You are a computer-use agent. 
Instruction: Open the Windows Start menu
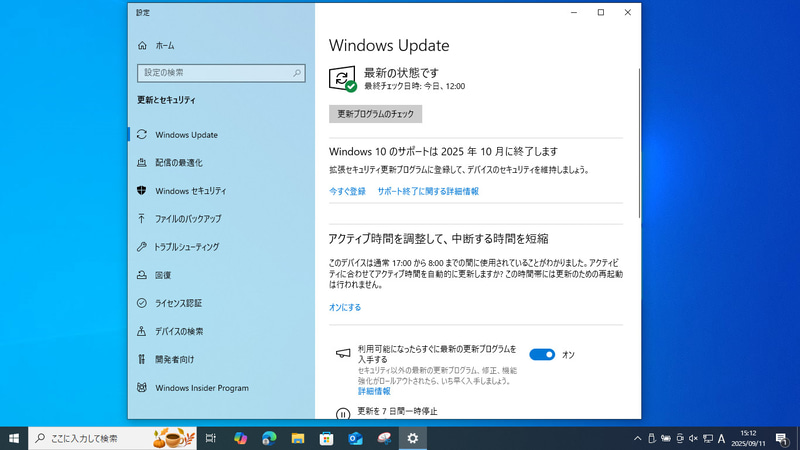[14, 438]
